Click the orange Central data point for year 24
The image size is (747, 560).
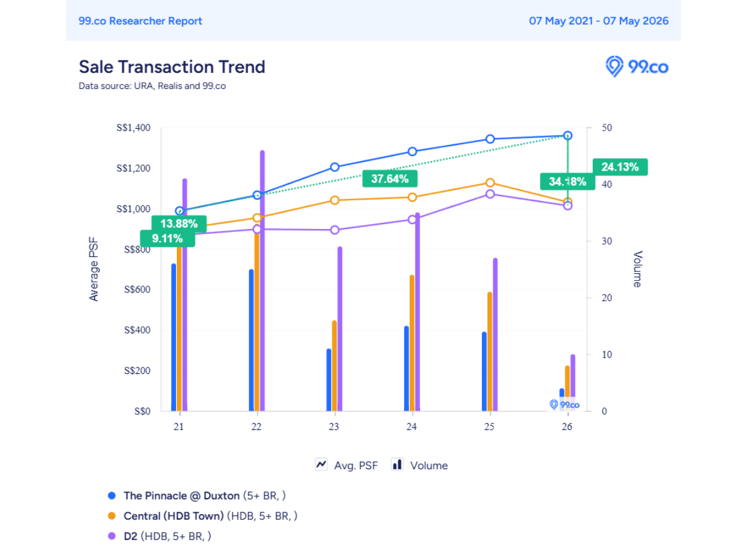pyautogui.click(x=412, y=197)
